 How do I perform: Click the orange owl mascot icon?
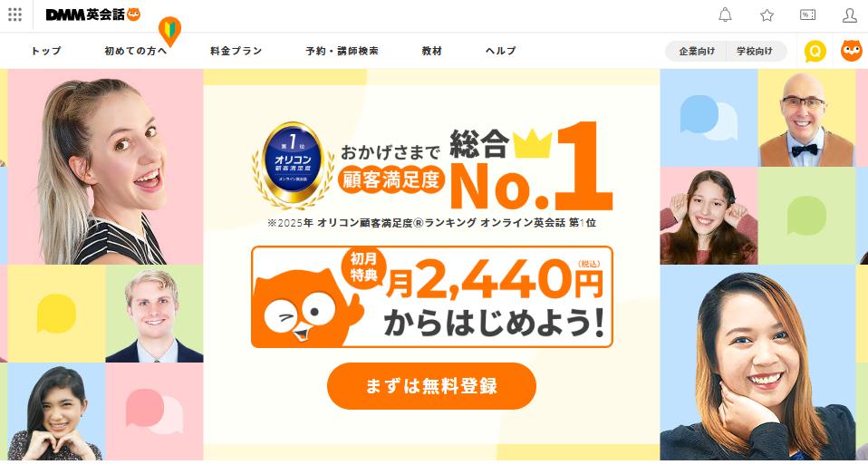pos(852,51)
